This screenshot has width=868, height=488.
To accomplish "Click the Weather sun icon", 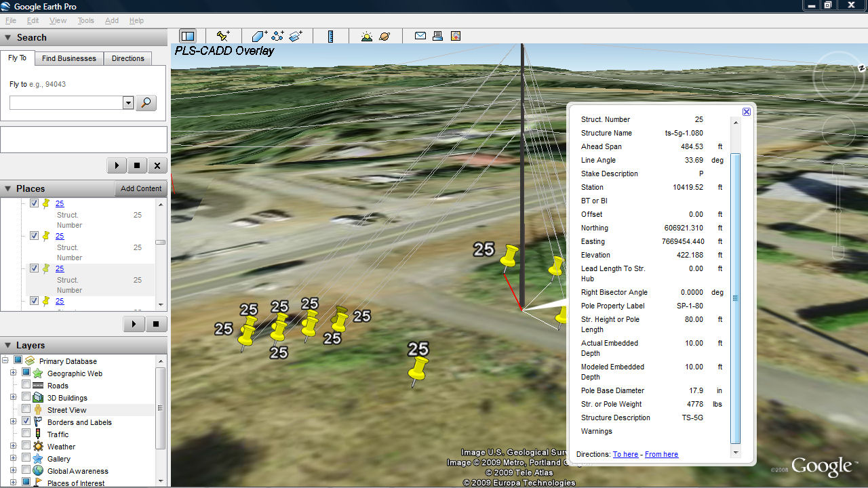I will (38, 447).
